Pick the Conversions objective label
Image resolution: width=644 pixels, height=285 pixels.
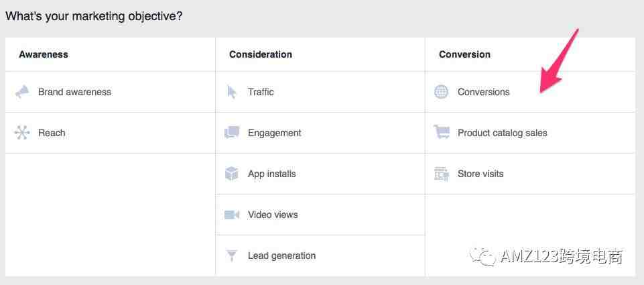click(484, 92)
